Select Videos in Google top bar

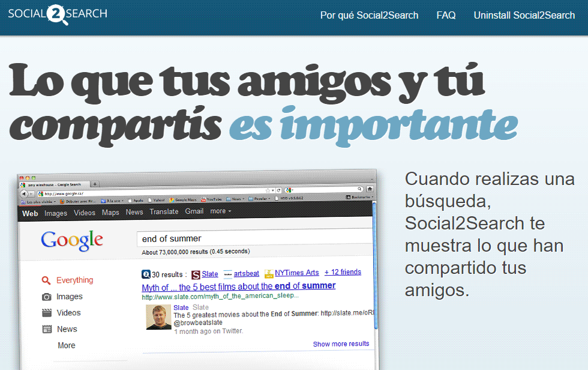85,213
